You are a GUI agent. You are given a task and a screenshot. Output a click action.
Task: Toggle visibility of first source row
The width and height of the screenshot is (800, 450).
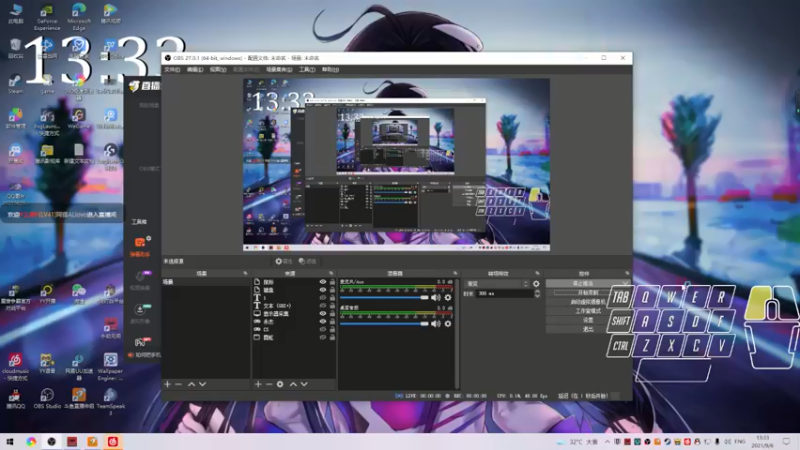click(322, 282)
